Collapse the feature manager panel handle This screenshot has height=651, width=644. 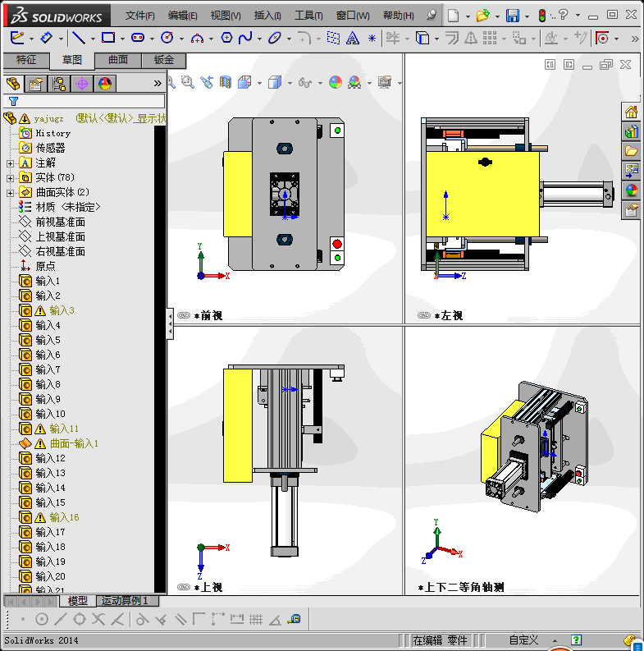pos(170,323)
